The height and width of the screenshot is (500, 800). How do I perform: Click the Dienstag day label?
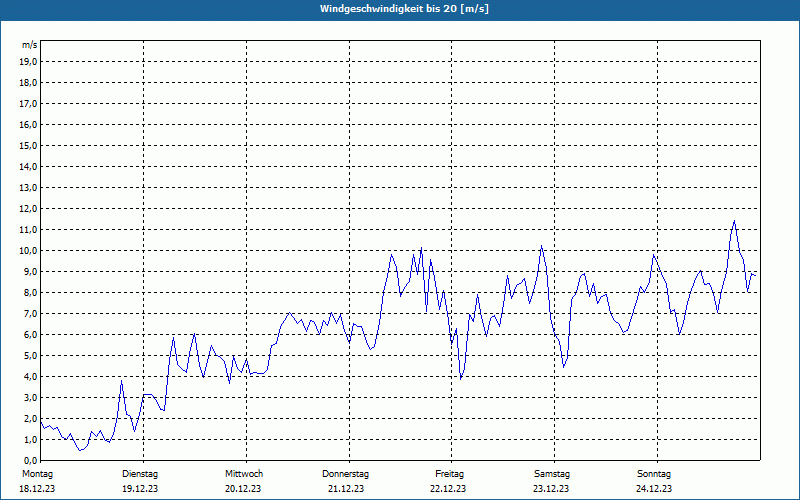coord(140,474)
